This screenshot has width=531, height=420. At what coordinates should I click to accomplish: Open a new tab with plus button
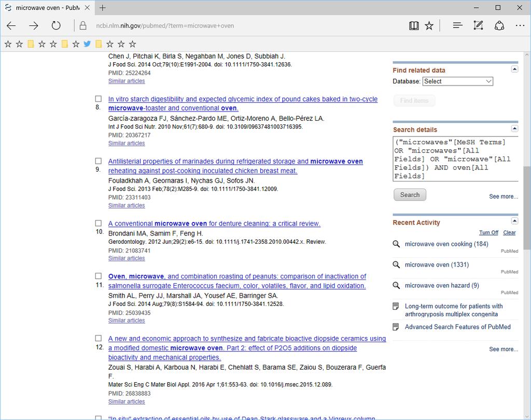pos(102,7)
